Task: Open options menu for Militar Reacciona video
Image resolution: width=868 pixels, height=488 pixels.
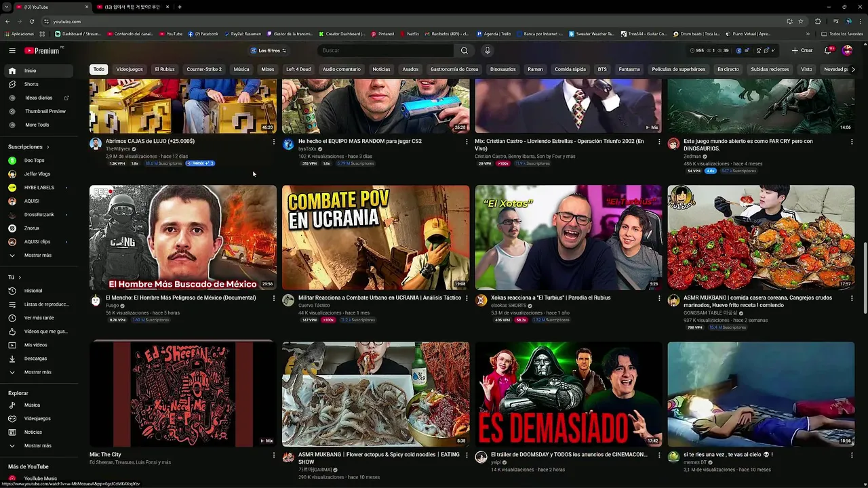Action: pos(467,298)
